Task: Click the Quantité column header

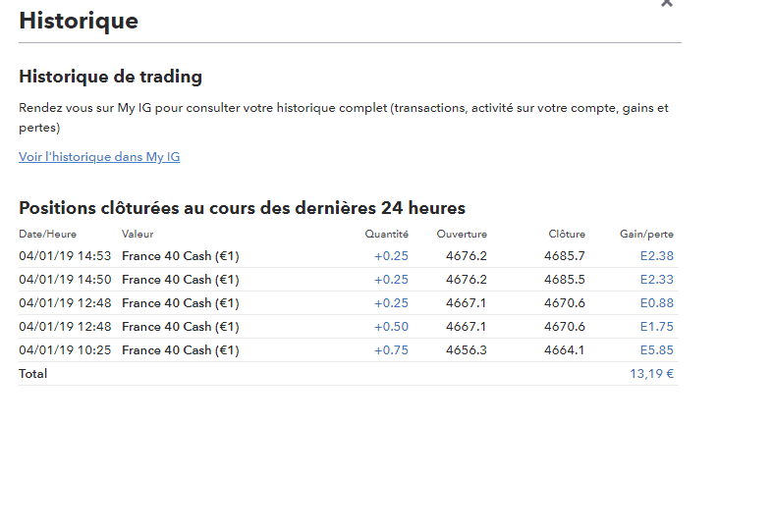Action: click(387, 234)
